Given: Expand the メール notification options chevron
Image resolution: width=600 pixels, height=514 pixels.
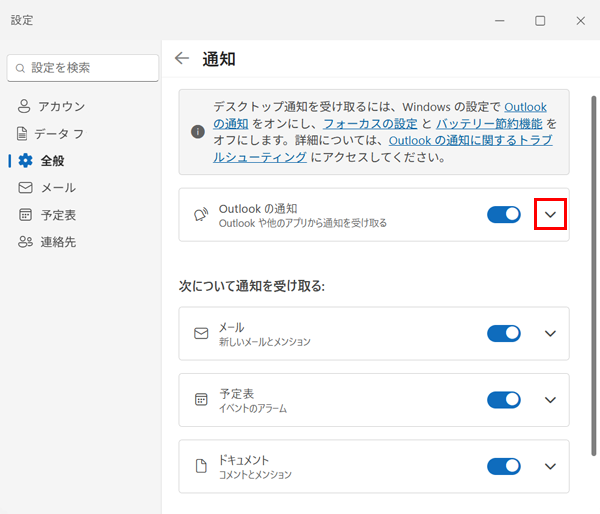Looking at the screenshot, I should click(550, 333).
